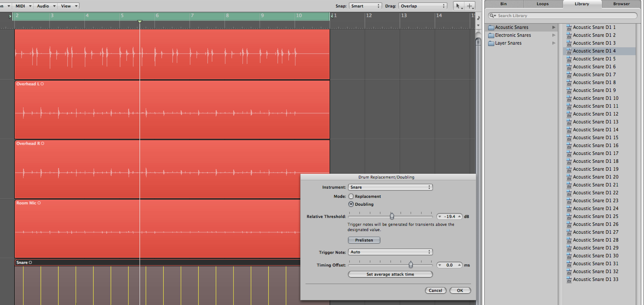Select the Overhead L audio region
644x305 pixels.
172,110
